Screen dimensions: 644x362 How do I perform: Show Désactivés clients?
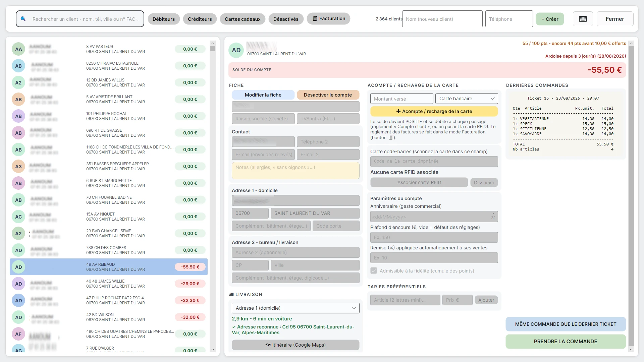pyautogui.click(x=286, y=19)
